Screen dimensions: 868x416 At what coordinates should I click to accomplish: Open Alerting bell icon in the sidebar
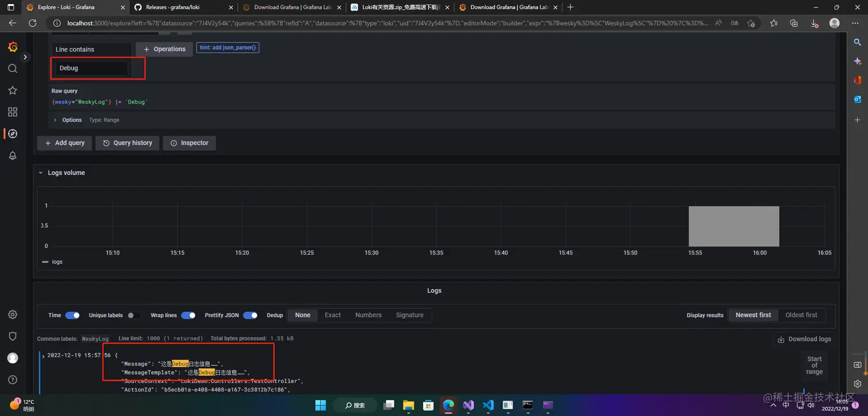click(x=13, y=156)
